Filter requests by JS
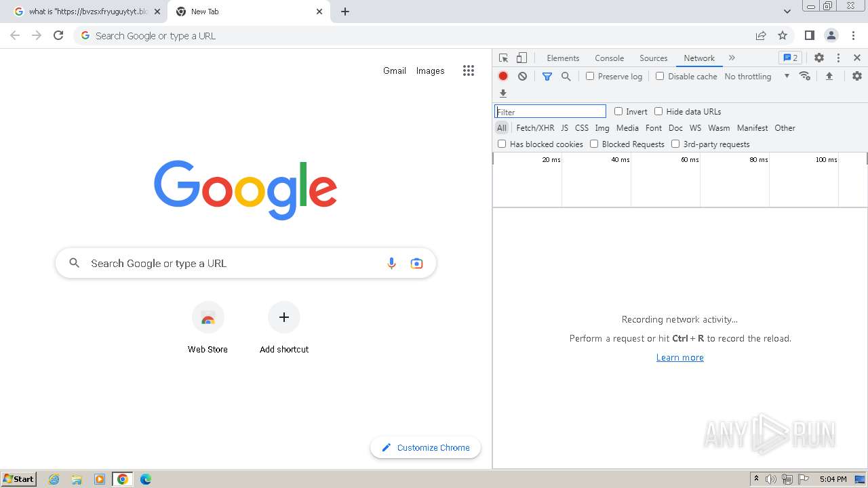 coord(564,128)
